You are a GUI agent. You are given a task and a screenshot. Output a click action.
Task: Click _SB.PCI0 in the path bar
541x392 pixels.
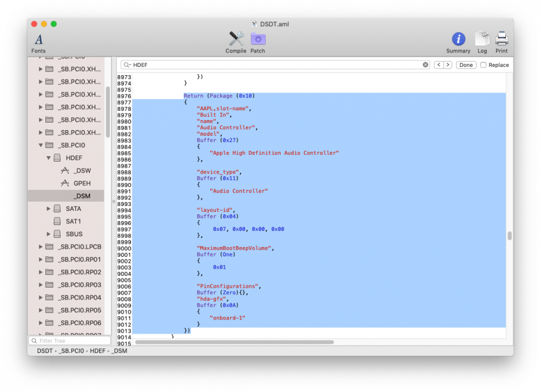(x=71, y=351)
